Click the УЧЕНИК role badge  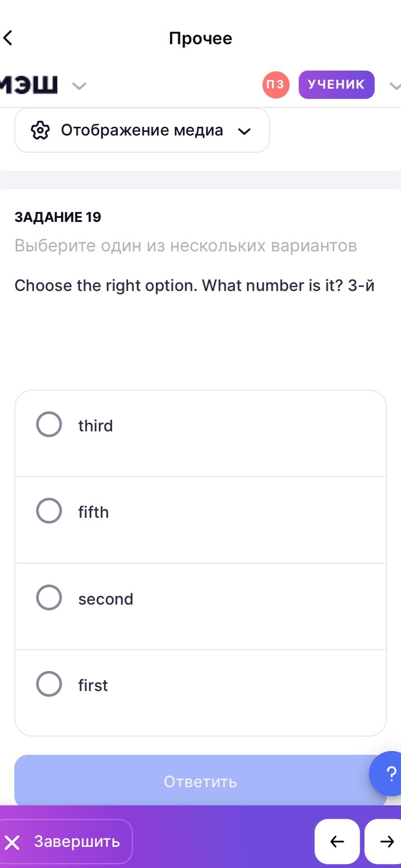pos(336,85)
